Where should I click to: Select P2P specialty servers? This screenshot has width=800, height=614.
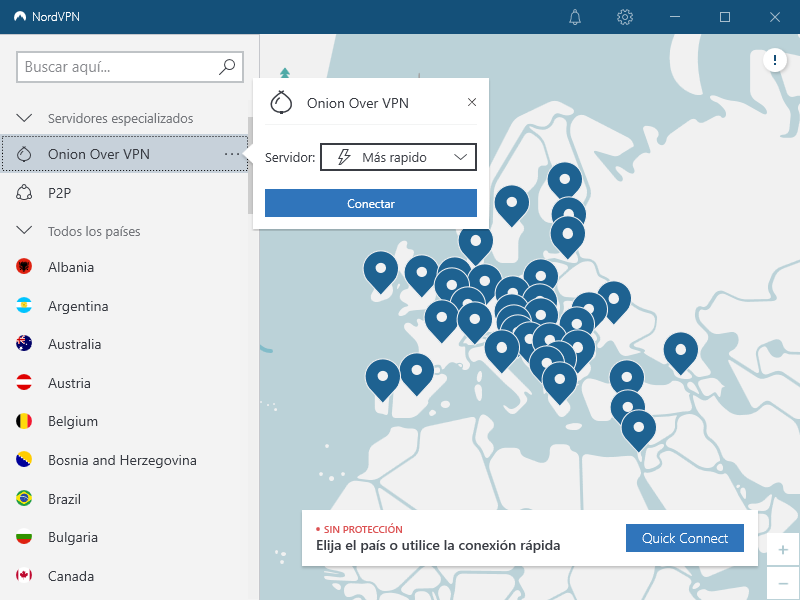[x=124, y=192]
